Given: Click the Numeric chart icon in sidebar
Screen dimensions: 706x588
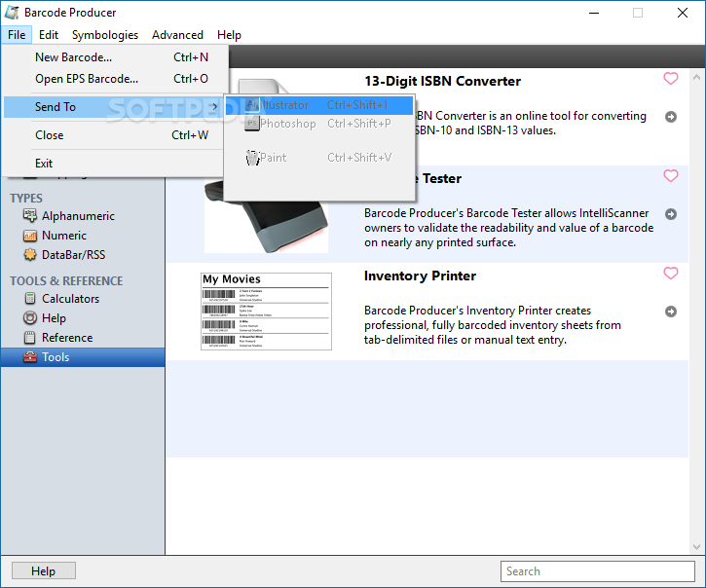Looking at the screenshot, I should coord(30,235).
